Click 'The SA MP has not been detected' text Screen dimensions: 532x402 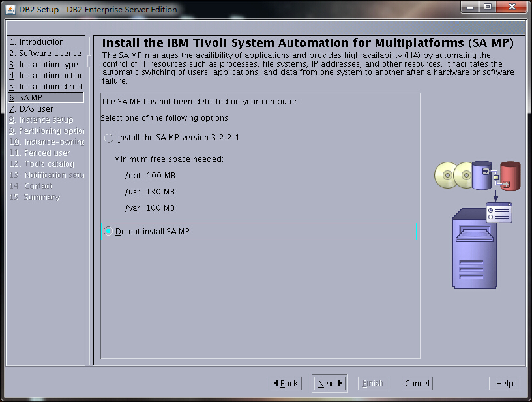tap(200, 102)
